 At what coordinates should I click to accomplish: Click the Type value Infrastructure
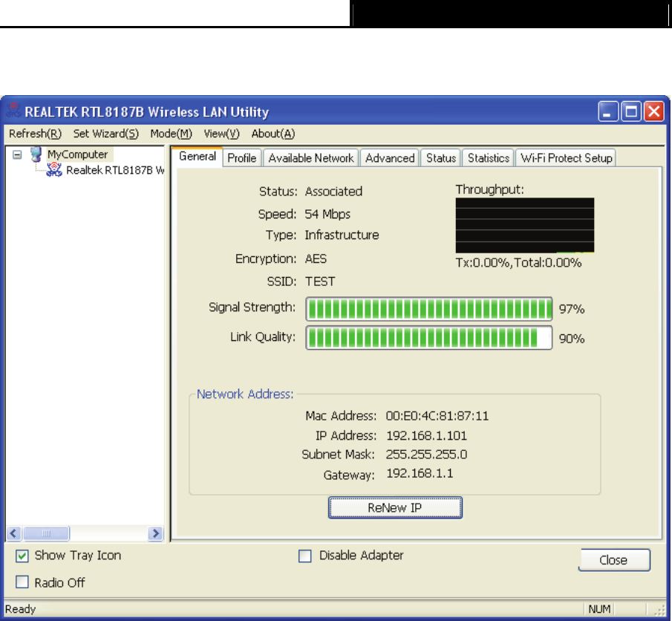tap(342, 235)
